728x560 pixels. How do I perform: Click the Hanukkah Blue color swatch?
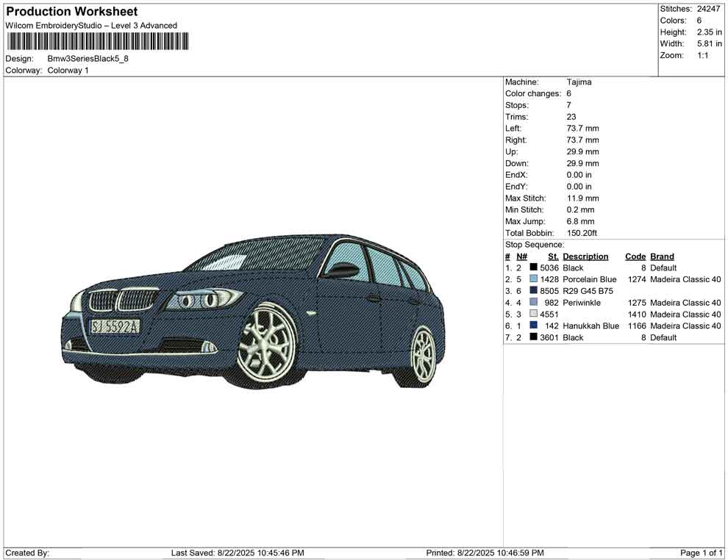click(x=534, y=326)
